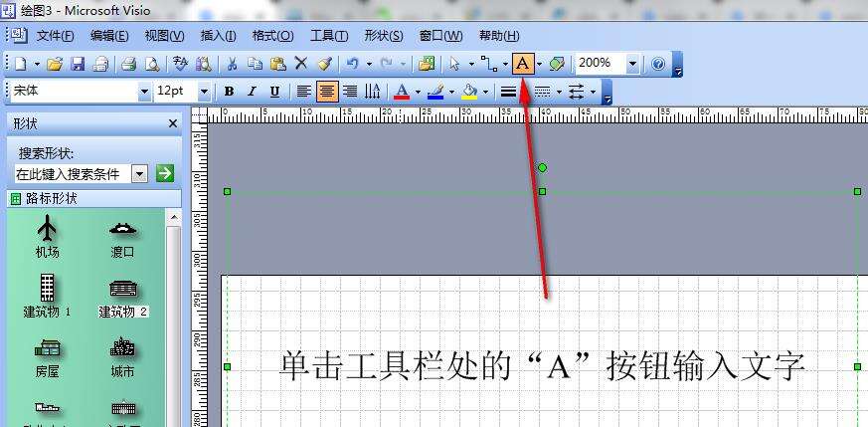The height and width of the screenshot is (427, 868).
Task: Toggle Bold formatting
Action: [x=229, y=92]
